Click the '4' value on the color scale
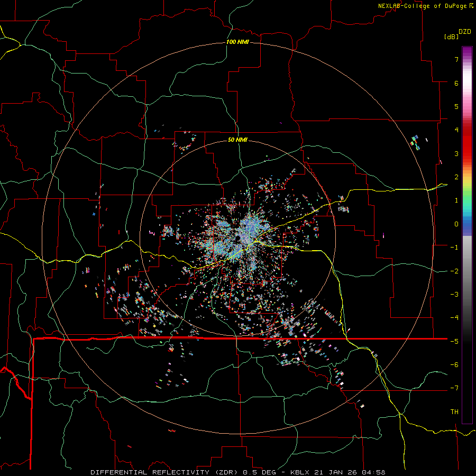476x476 pixels. 456,130
